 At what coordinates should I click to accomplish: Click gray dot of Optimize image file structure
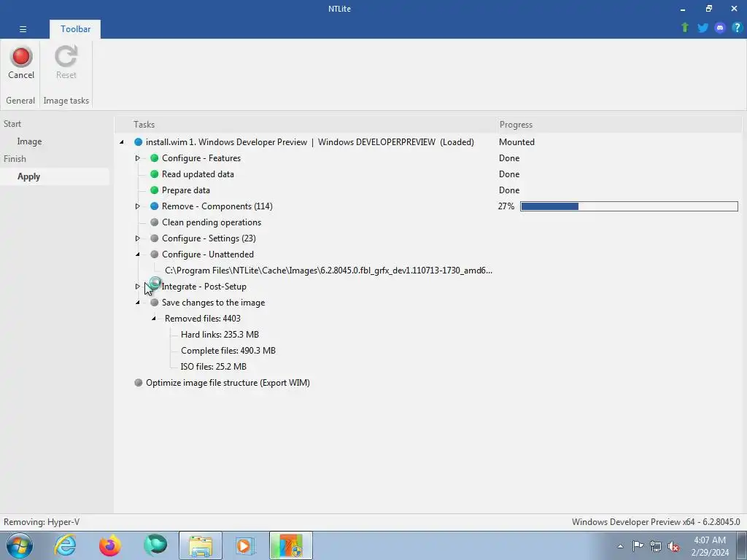point(138,382)
